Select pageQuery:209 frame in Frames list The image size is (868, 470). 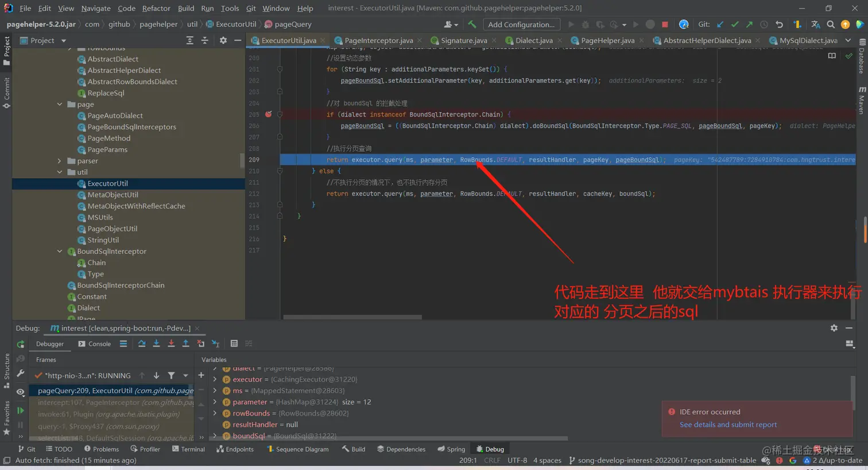(113, 391)
